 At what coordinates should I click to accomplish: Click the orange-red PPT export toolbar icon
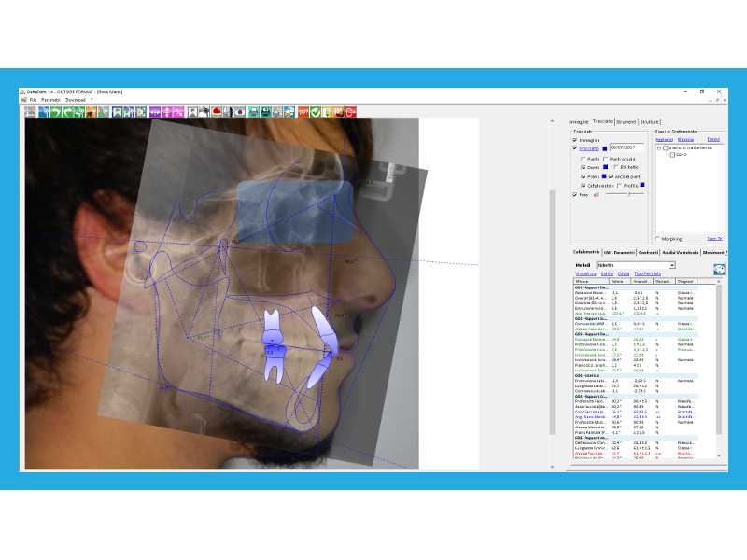pos(303,112)
